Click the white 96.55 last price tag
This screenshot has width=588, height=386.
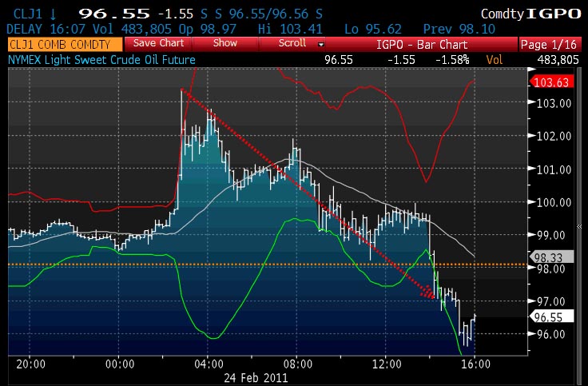coord(553,316)
